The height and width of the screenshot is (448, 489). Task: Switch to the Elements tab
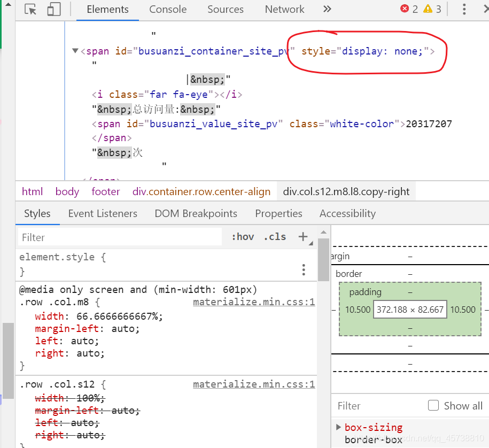(x=107, y=10)
